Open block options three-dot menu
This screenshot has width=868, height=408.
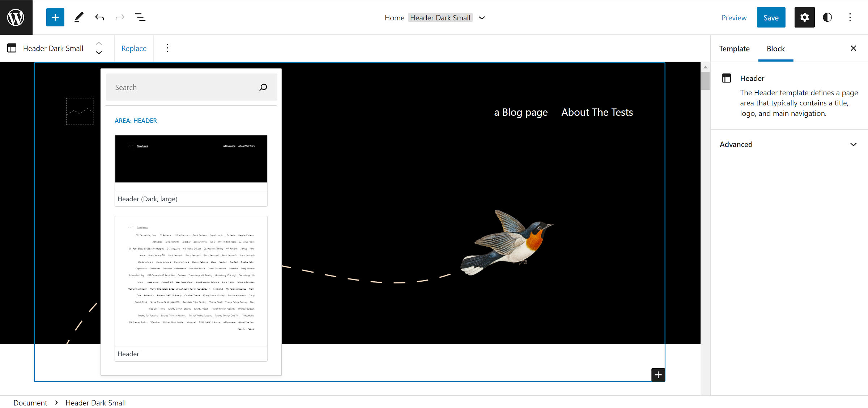167,48
